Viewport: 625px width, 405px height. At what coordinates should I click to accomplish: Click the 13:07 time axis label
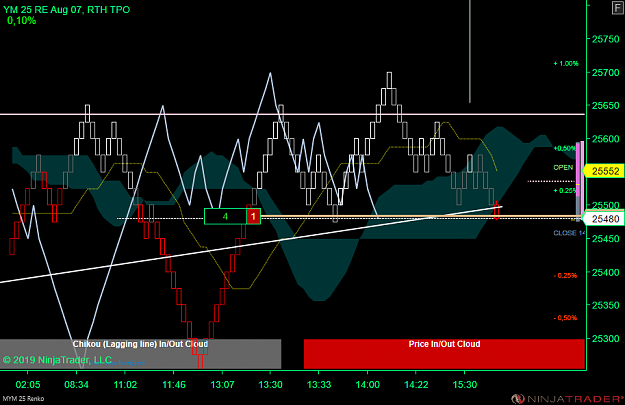click(222, 385)
